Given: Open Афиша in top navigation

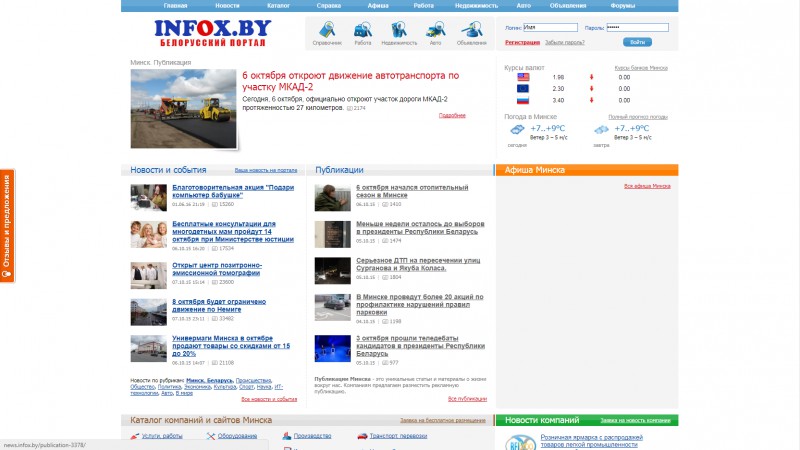Looking at the screenshot, I should pos(378,6).
